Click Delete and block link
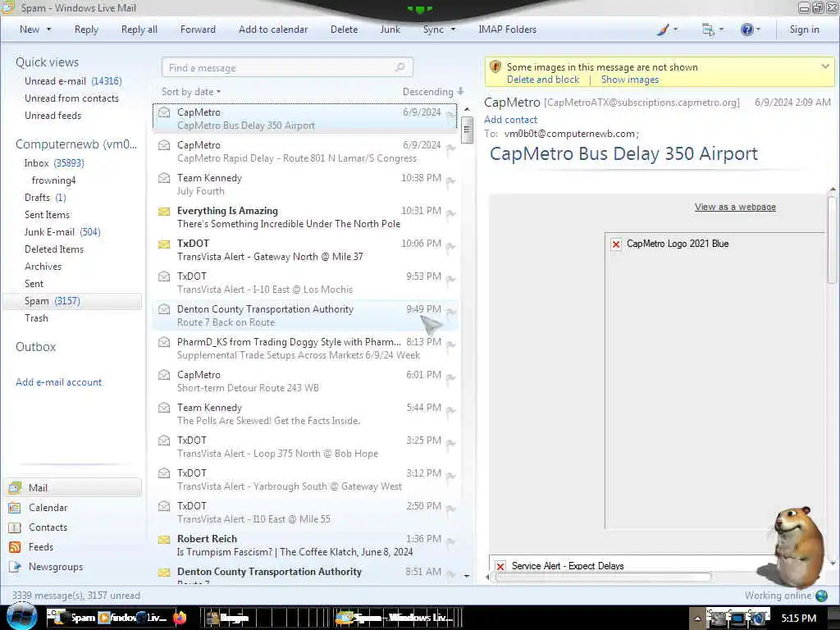Image resolution: width=840 pixels, height=630 pixels. point(543,80)
